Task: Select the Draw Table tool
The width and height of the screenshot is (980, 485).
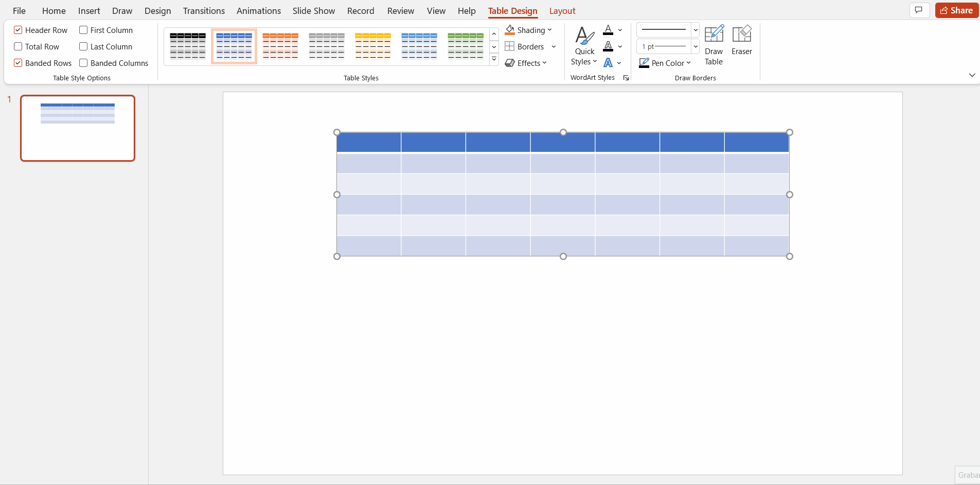Action: (x=714, y=45)
